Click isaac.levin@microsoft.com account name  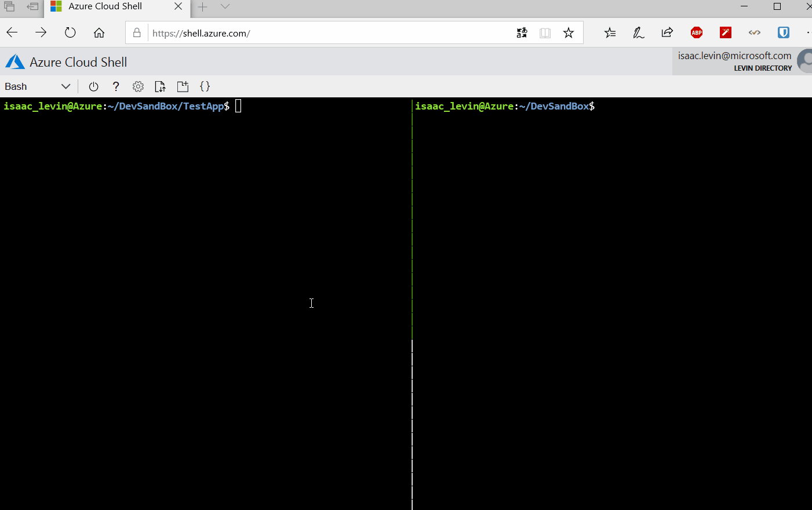coord(734,56)
